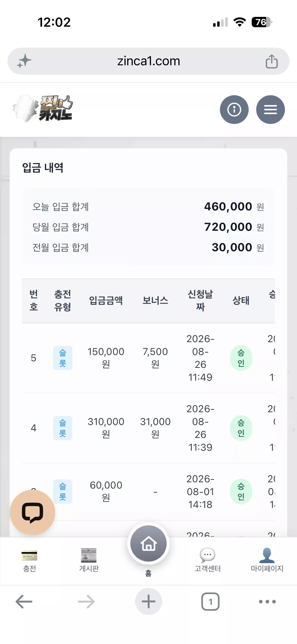Open browser more options dots
This screenshot has width=297, height=644.
tap(267, 602)
